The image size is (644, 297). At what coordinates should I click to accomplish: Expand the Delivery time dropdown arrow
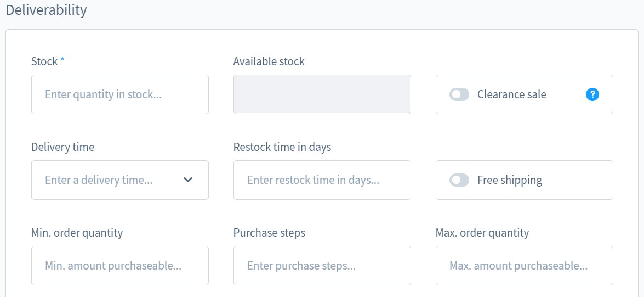pos(188,180)
